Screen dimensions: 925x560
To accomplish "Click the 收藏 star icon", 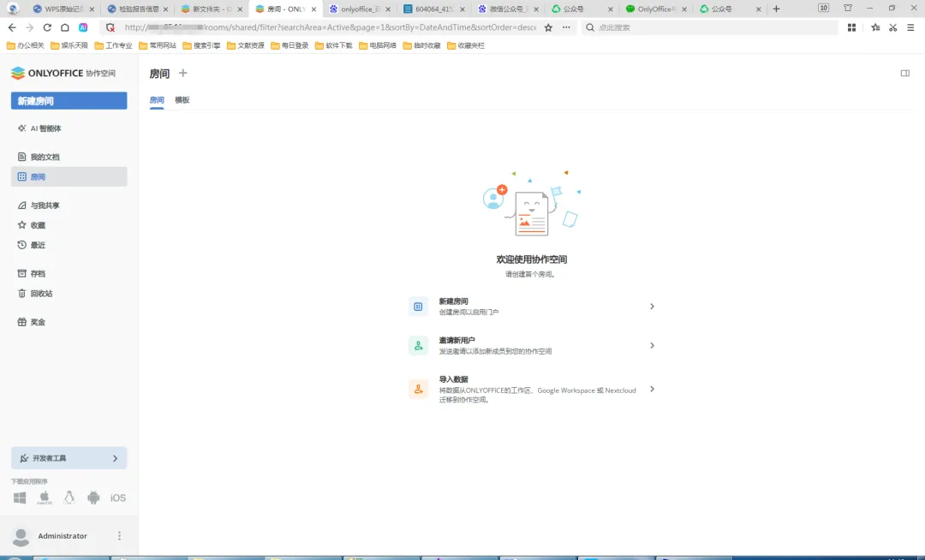I will click(21, 224).
